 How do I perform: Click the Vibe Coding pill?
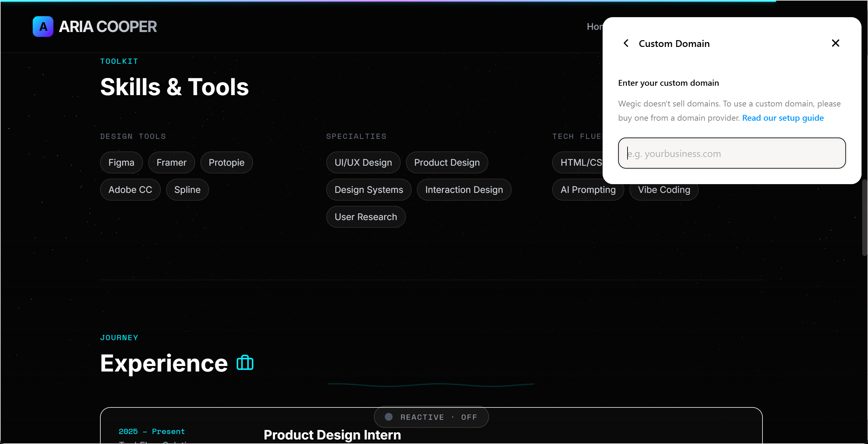pos(664,190)
